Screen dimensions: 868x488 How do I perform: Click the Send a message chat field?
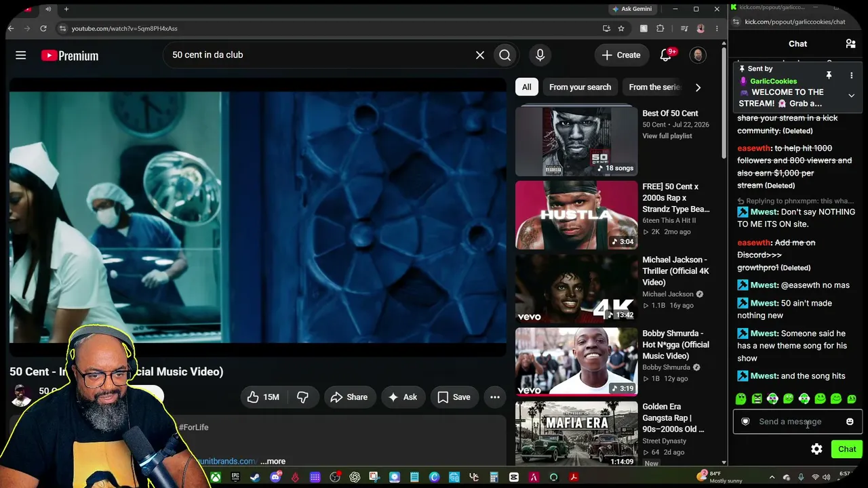(797, 422)
